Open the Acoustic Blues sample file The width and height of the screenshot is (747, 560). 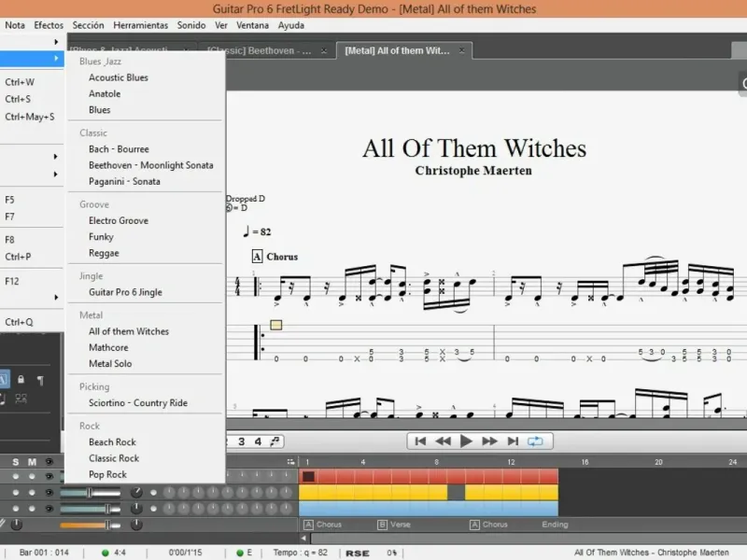point(119,77)
